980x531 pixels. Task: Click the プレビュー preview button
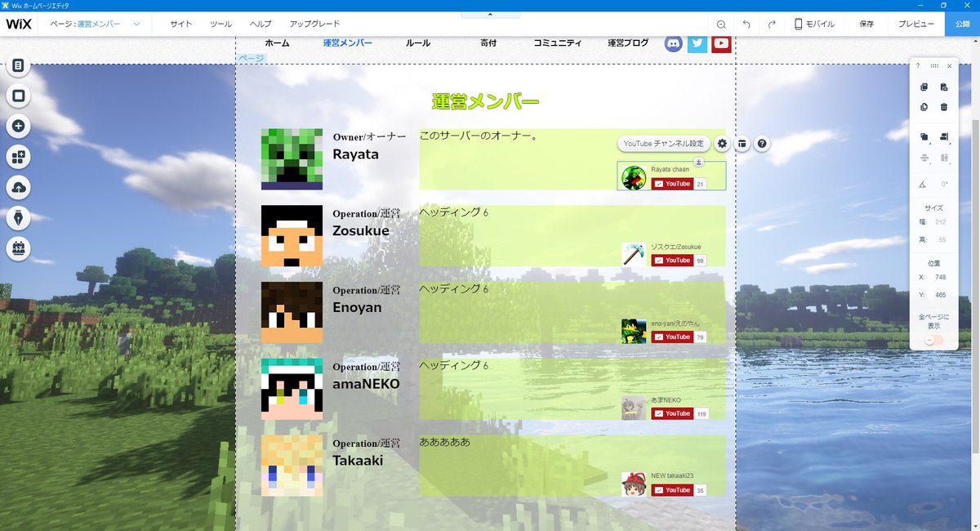click(x=916, y=25)
